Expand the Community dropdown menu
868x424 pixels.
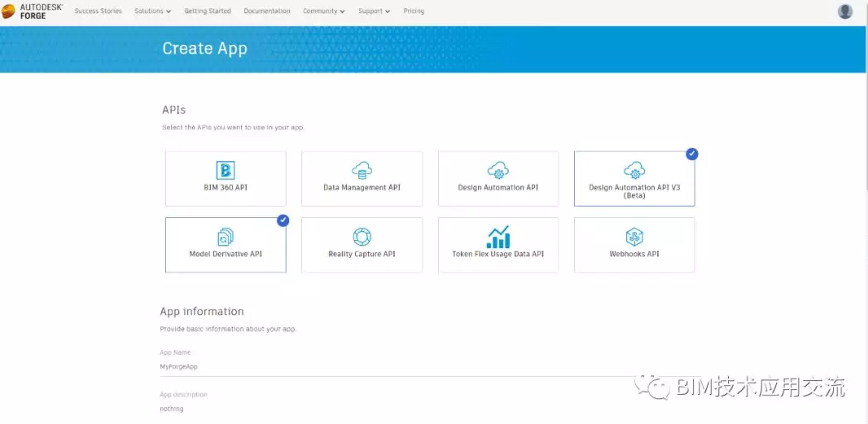[323, 11]
